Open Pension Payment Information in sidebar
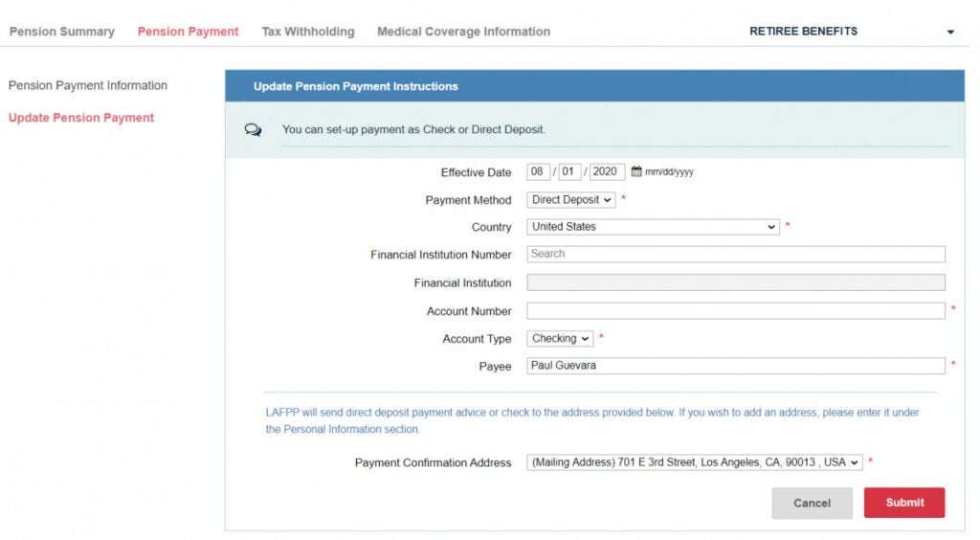 [88, 85]
